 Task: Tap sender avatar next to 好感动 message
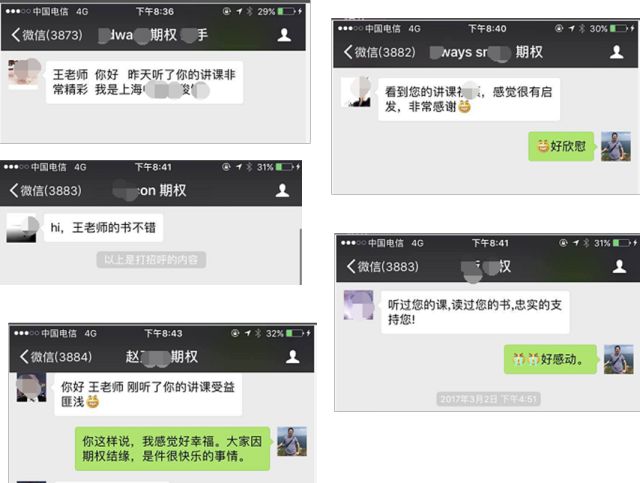[x=619, y=359]
